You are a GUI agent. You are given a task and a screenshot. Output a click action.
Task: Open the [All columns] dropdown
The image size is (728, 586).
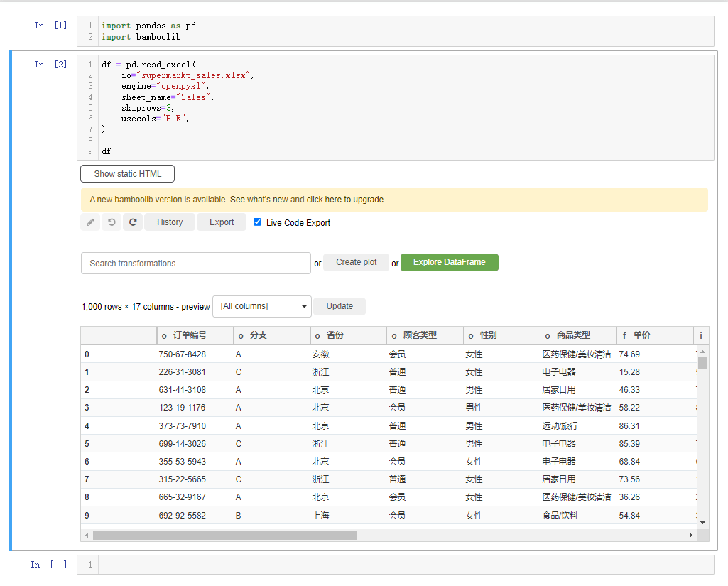[x=261, y=305]
